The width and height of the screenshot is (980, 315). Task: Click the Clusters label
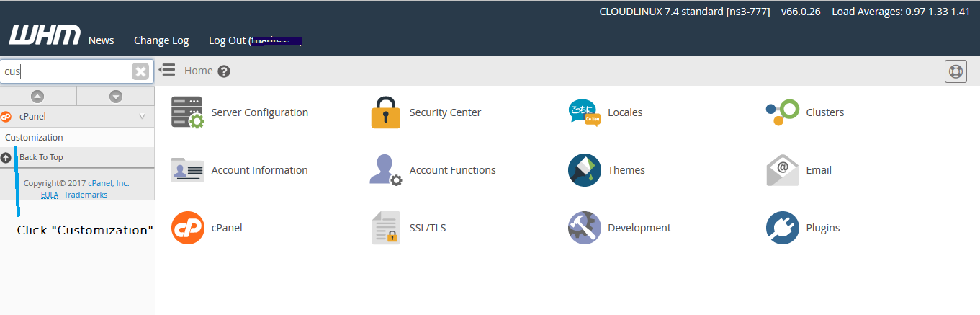tap(825, 112)
